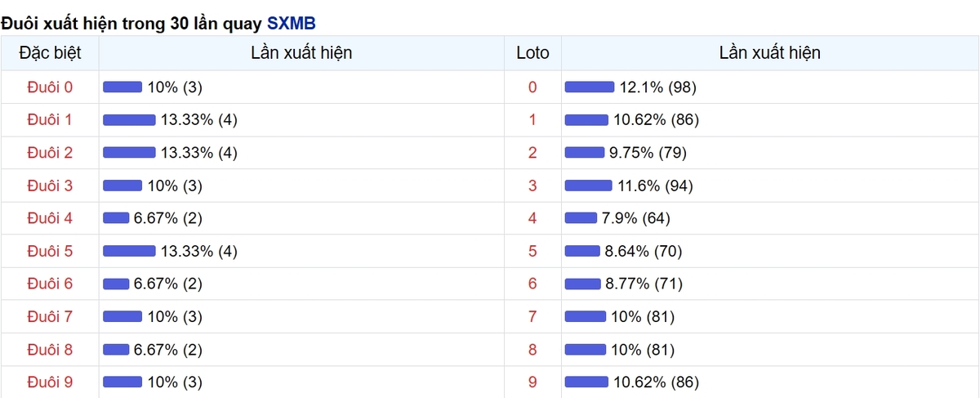Click the Đuôi 8 label
Screen dimensions: 980x398
tap(50, 350)
